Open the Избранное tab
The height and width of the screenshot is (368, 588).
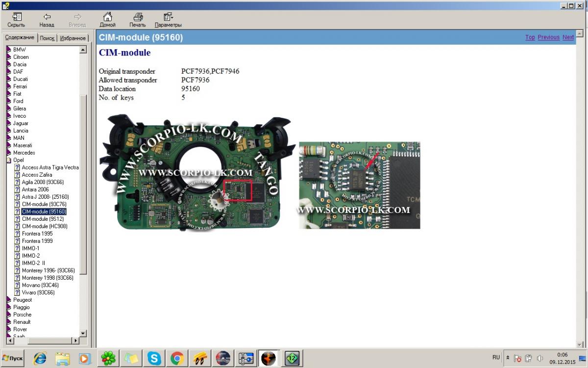tap(73, 38)
